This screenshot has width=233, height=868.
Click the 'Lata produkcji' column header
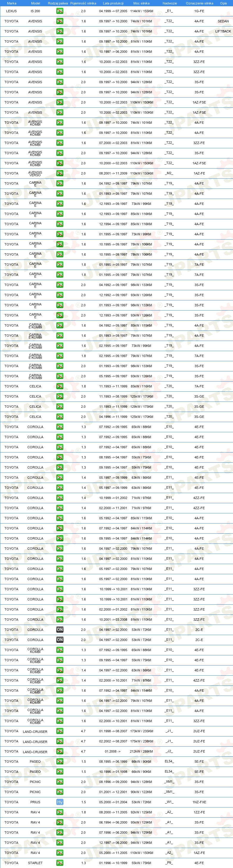(x=113, y=3)
